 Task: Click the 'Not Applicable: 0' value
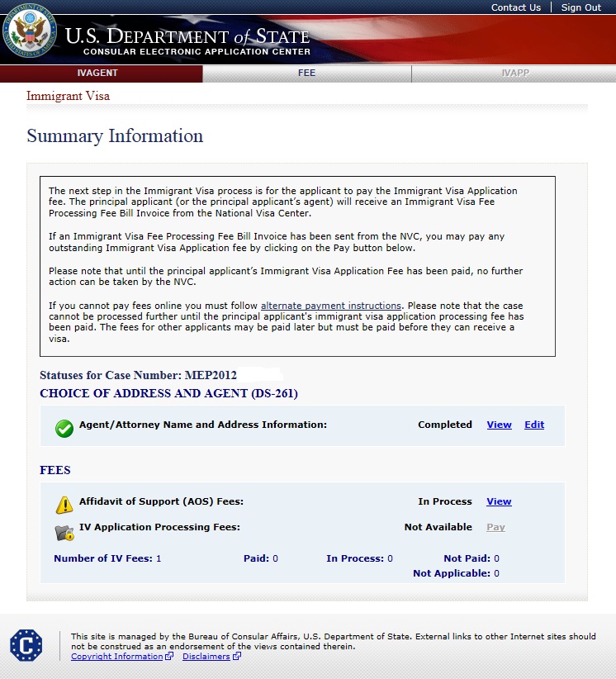pos(457,573)
